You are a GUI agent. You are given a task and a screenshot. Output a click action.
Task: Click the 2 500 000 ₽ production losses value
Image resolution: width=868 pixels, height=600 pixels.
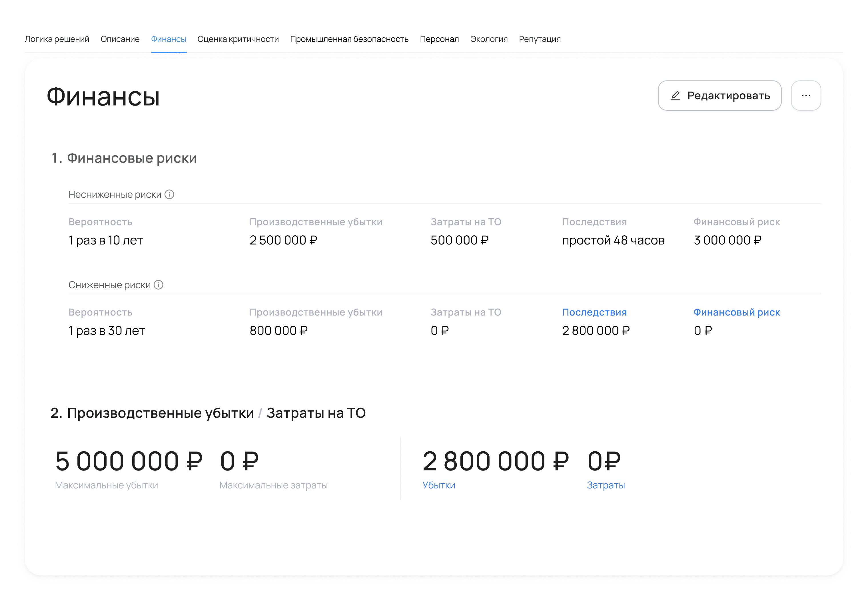283,240
